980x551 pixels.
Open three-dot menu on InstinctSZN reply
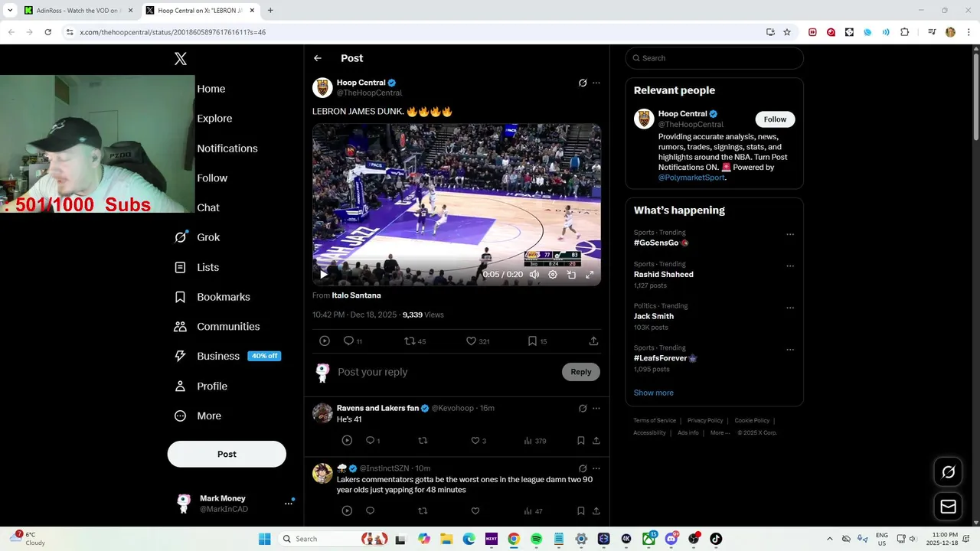point(596,468)
